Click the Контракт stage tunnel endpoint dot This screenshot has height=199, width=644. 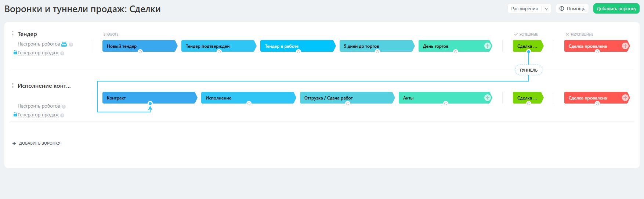pyautogui.click(x=150, y=104)
